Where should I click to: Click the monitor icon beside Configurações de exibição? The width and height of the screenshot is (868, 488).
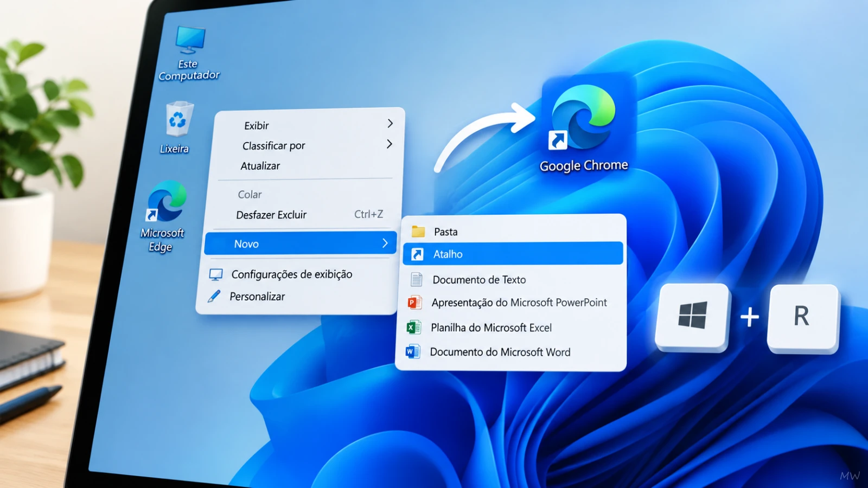pyautogui.click(x=216, y=274)
